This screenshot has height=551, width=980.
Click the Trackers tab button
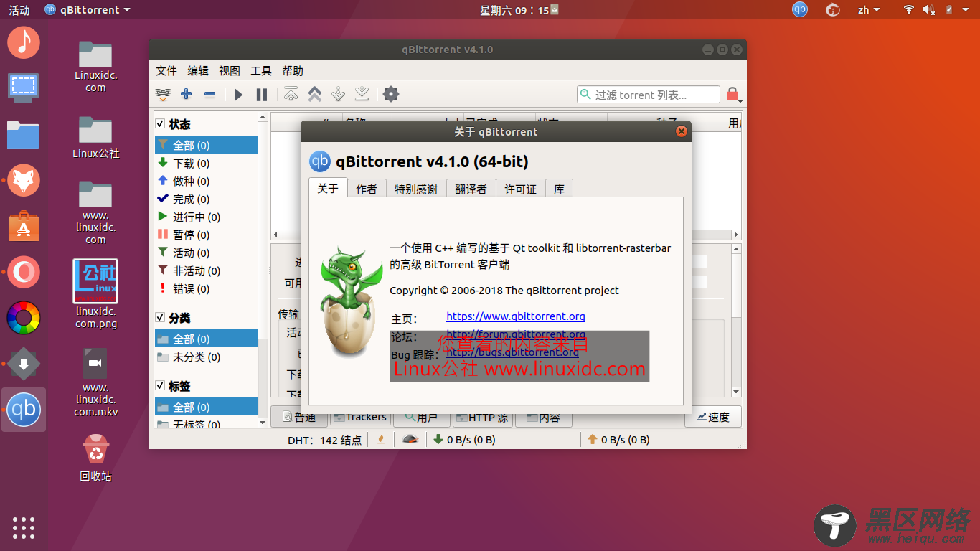359,417
